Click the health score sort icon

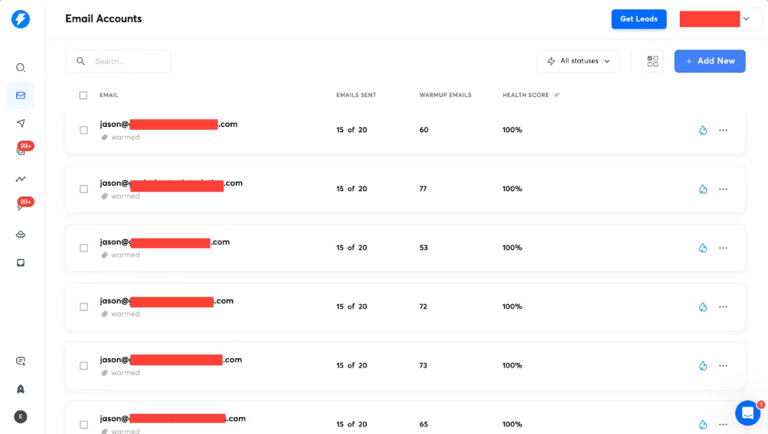(x=557, y=95)
